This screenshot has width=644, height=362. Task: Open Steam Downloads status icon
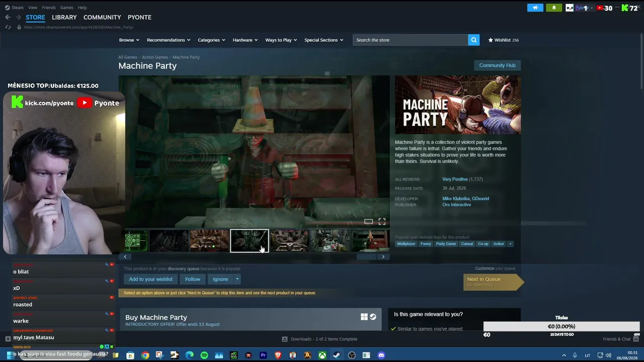pos(285,339)
